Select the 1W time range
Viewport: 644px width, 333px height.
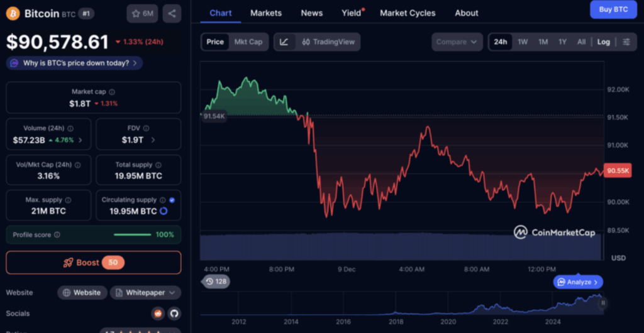click(x=523, y=42)
